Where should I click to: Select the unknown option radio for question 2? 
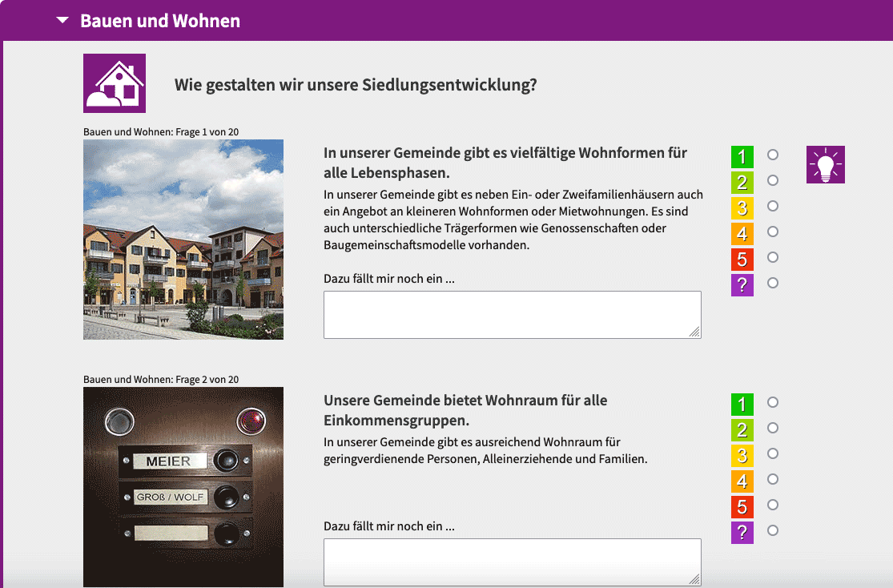pyautogui.click(x=773, y=530)
